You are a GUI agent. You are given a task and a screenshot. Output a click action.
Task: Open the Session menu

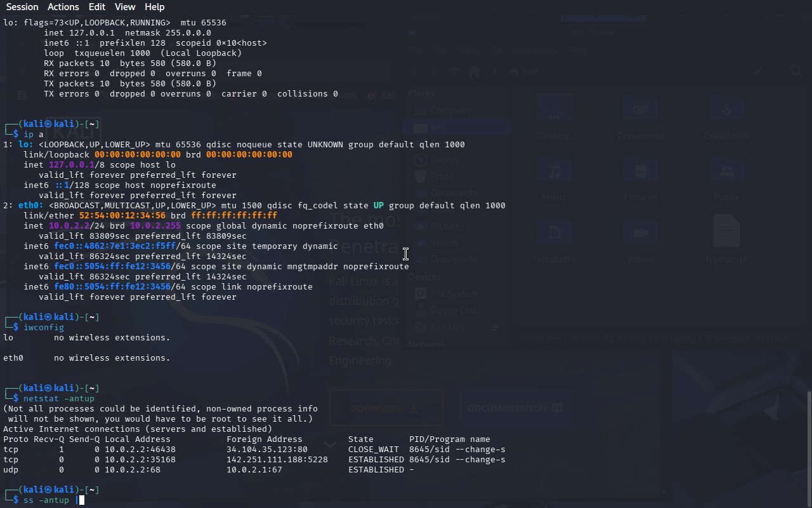(x=22, y=7)
